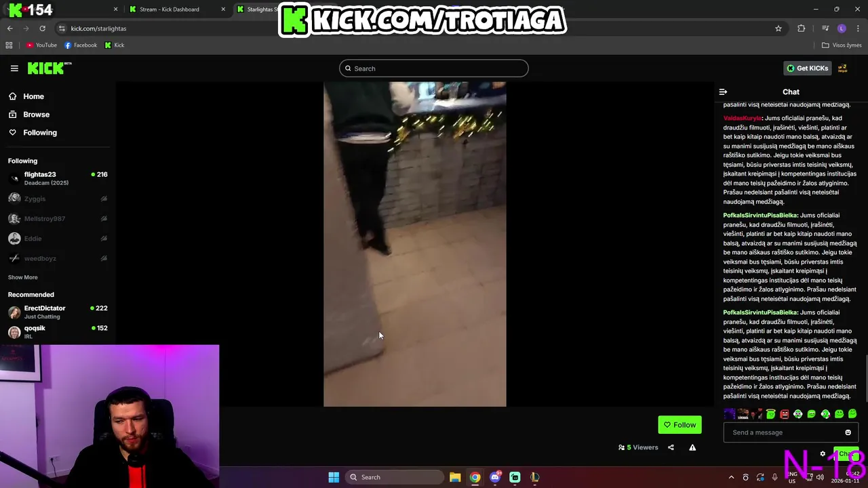Go to Home in the sidebar
The image size is (868, 488).
[27, 96]
